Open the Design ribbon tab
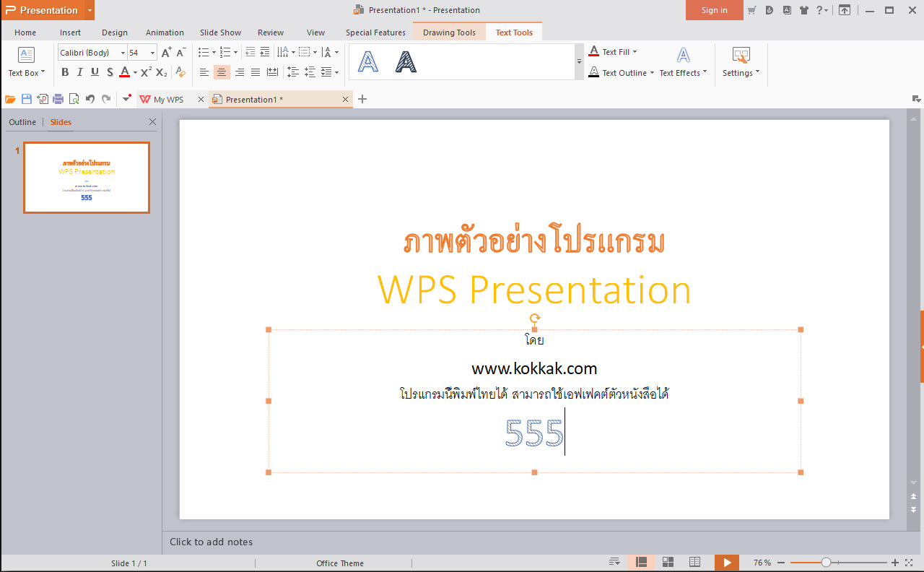This screenshot has width=924, height=572. [x=114, y=32]
